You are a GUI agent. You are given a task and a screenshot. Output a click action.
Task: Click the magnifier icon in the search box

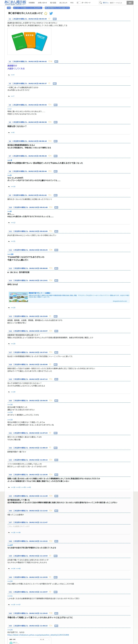coord(101,3)
